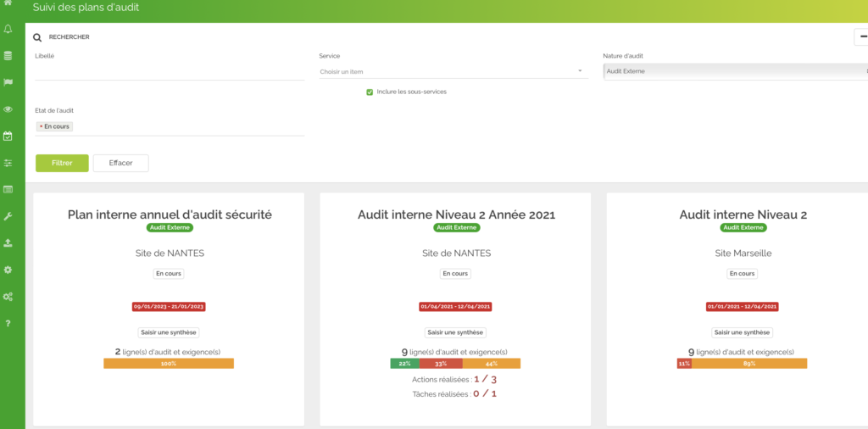Click the bell notifications icon in sidebar
Viewport: 868px width, 429px height.
pos(8,30)
